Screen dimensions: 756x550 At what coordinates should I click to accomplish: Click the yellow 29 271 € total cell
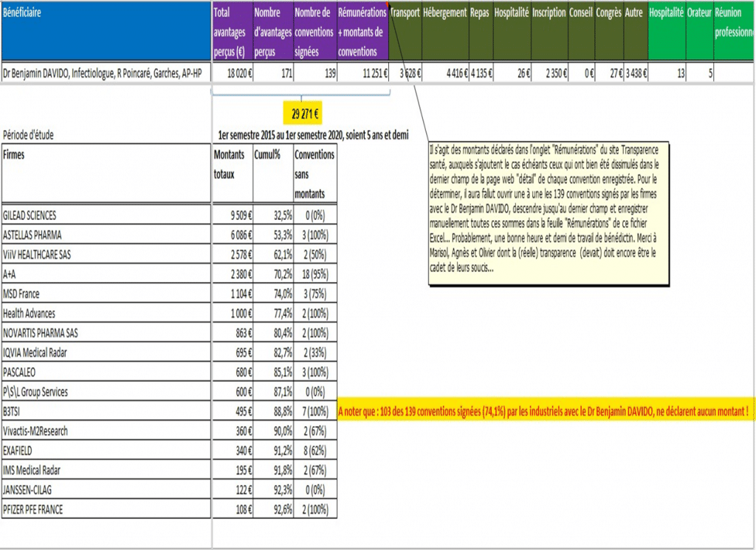(302, 114)
